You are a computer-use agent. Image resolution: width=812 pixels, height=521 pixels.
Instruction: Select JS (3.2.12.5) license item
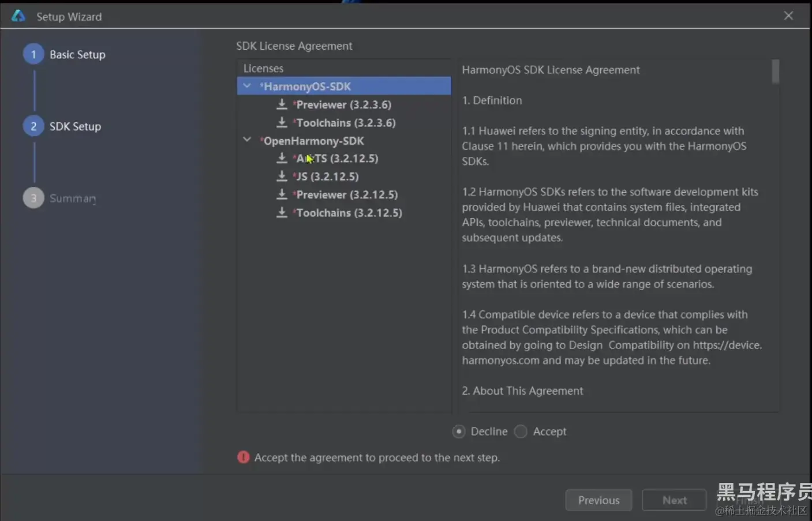coord(327,177)
